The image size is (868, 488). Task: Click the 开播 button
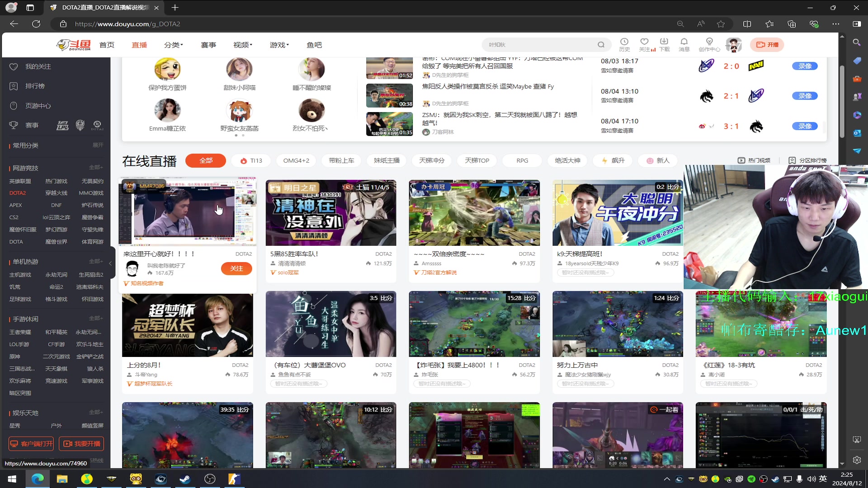767,45
